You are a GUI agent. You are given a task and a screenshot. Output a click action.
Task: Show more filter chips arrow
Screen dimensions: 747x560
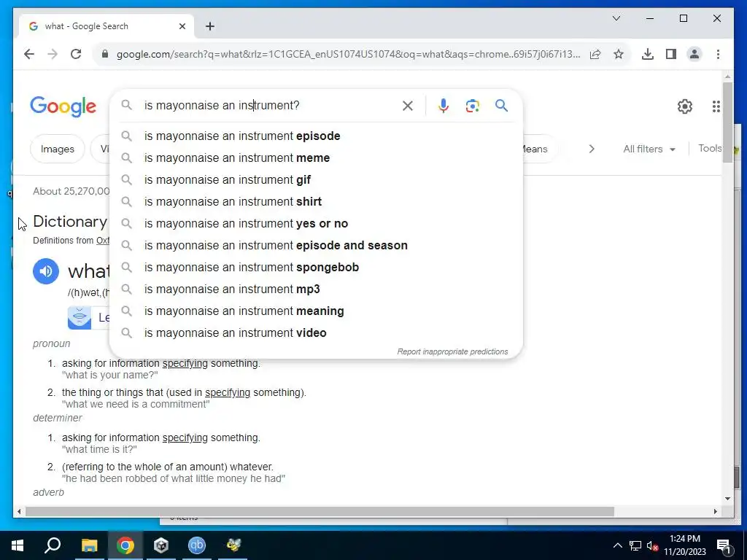[x=591, y=149]
